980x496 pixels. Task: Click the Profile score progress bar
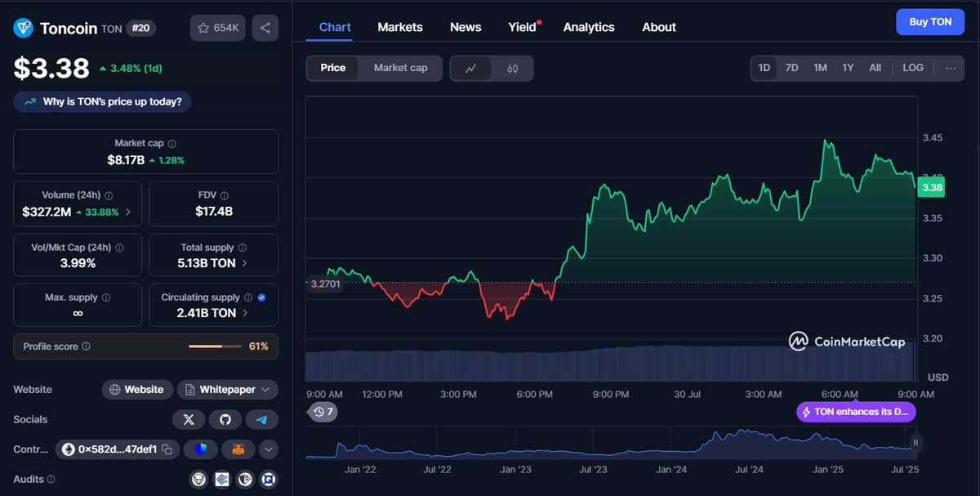pos(216,346)
